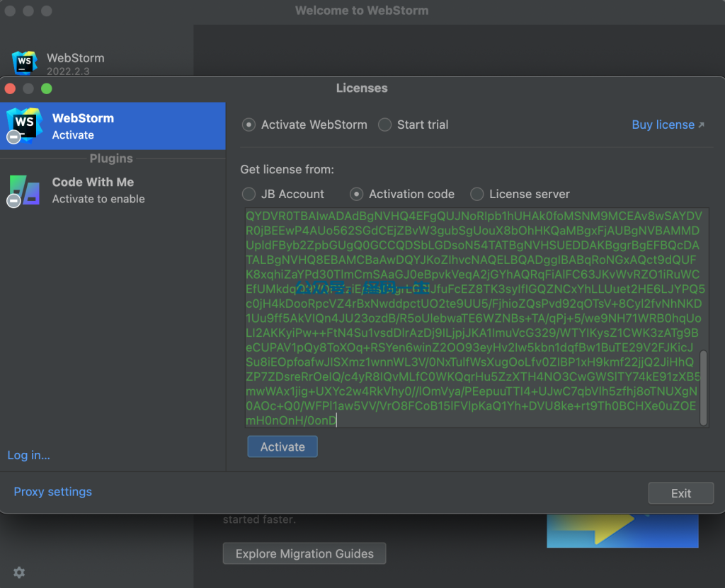This screenshot has width=725, height=588.
Task: Collapse the Plugins section
Action: pyautogui.click(x=111, y=158)
